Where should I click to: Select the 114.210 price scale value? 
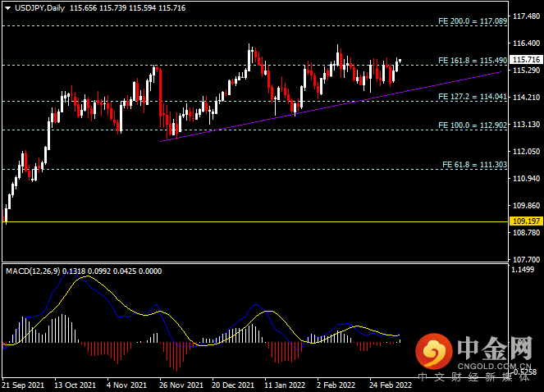point(526,97)
